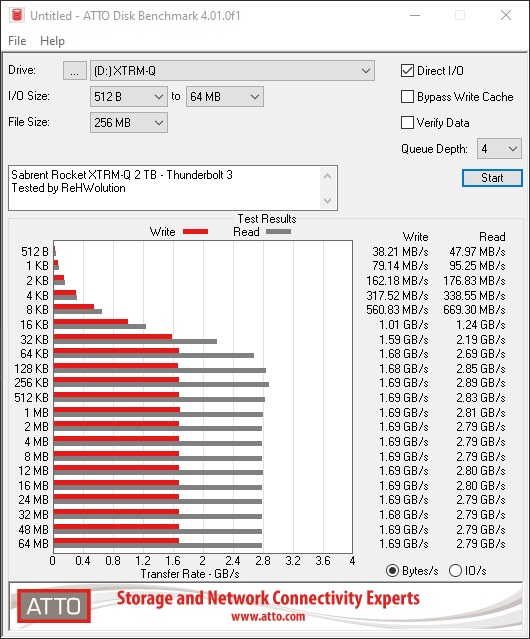Enable the Verify Data checkbox
Screen dimensions: 530x639
point(407,123)
